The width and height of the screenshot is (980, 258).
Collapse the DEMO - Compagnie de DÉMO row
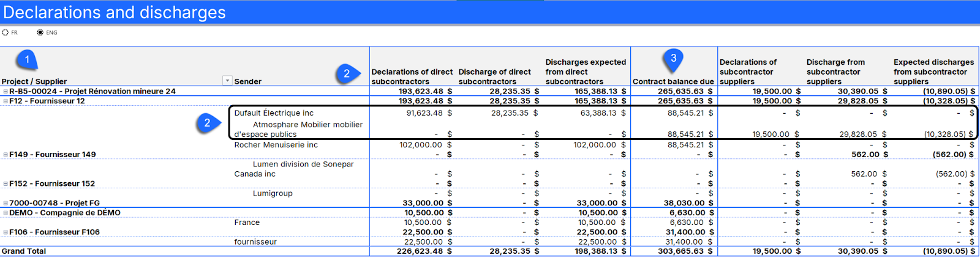6,213
